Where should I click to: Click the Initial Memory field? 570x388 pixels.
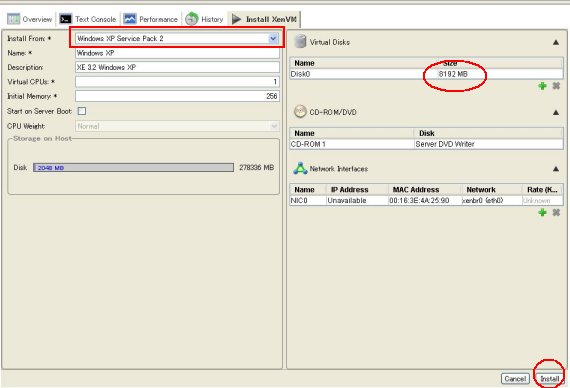click(177, 96)
